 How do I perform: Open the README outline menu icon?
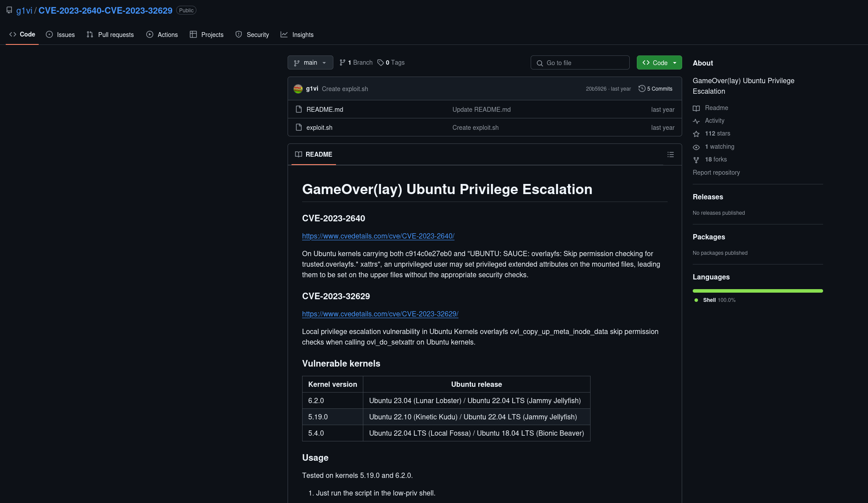tap(670, 154)
